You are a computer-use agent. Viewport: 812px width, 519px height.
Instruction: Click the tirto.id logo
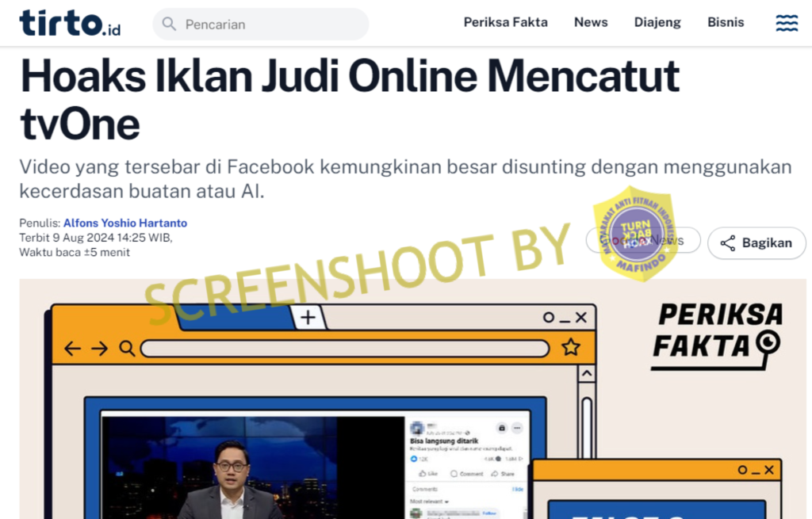tap(70, 24)
